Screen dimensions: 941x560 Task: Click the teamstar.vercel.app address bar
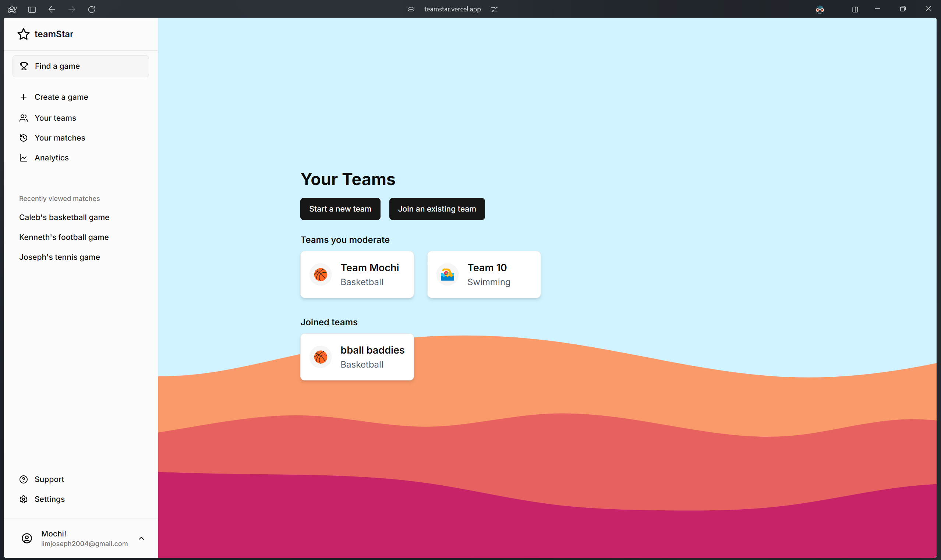452,10
